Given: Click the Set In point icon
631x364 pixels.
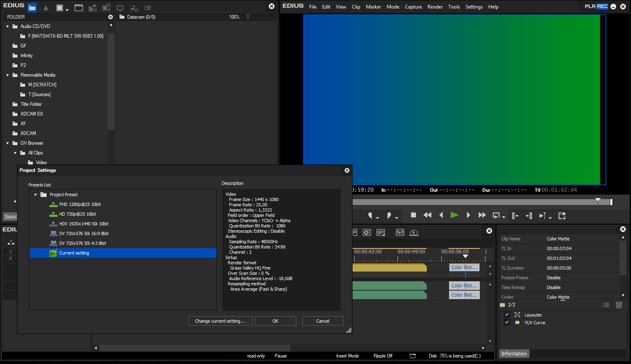Looking at the screenshot, I should click(x=370, y=216).
